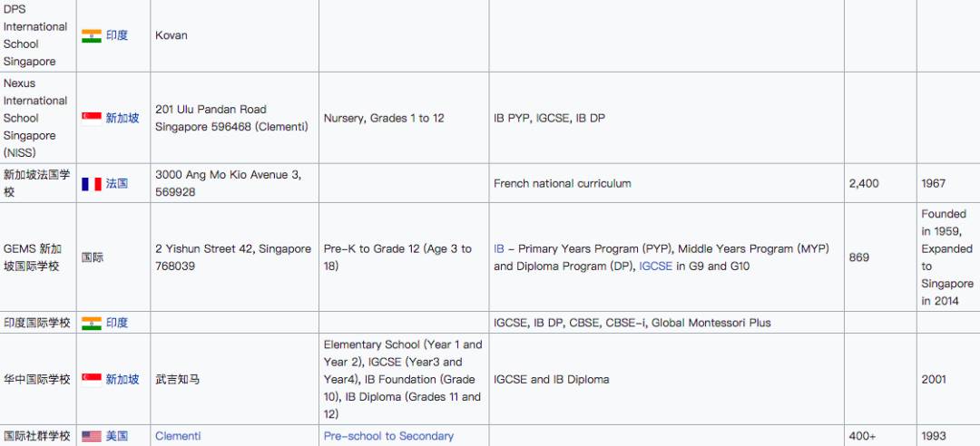Open the IGCSE link in GEMS curriculum cell
This screenshot has width=980, height=446.
click(x=656, y=267)
